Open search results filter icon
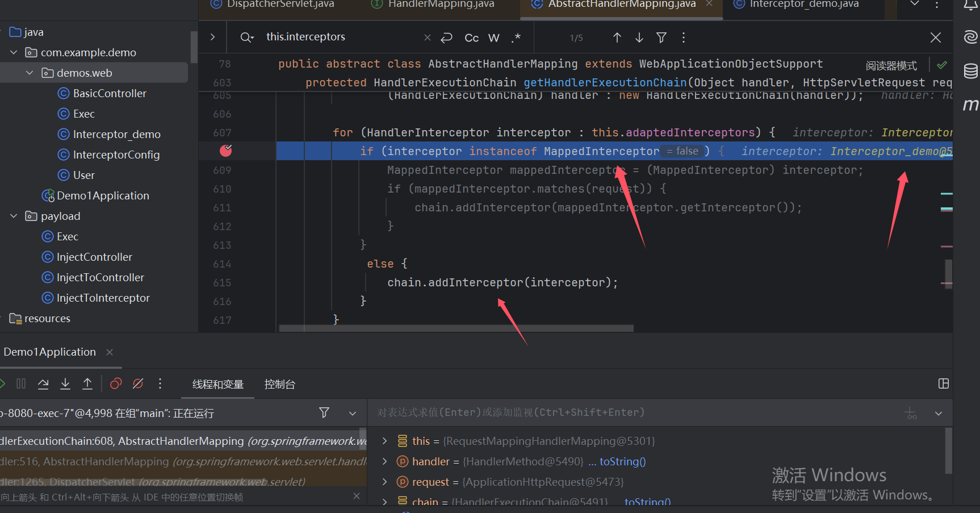 [x=661, y=37]
